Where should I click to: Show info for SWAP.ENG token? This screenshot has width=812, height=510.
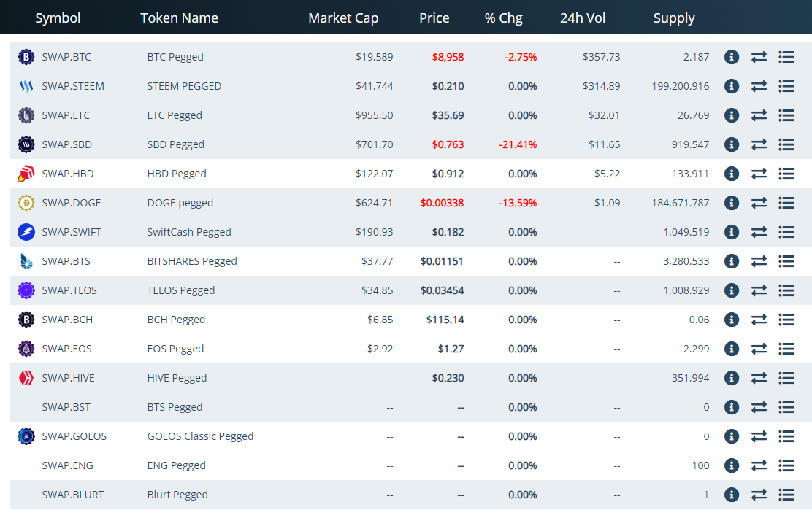click(731, 465)
